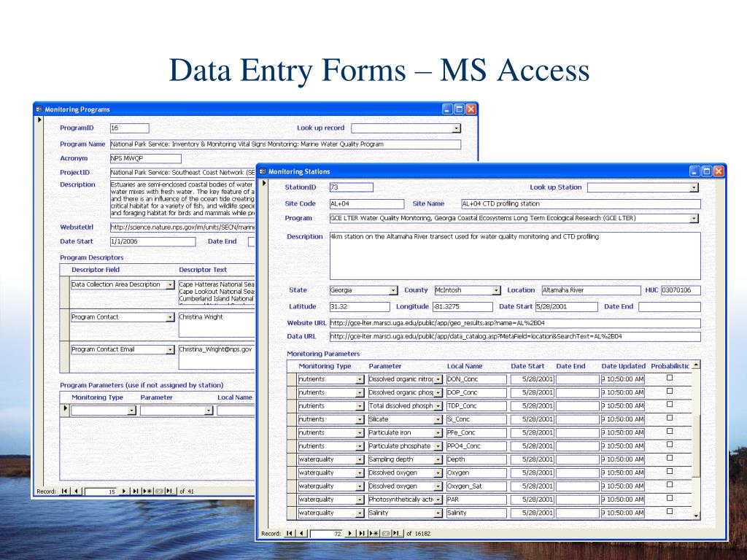
Task: Click the StationID field containing 73
Action: pos(351,187)
